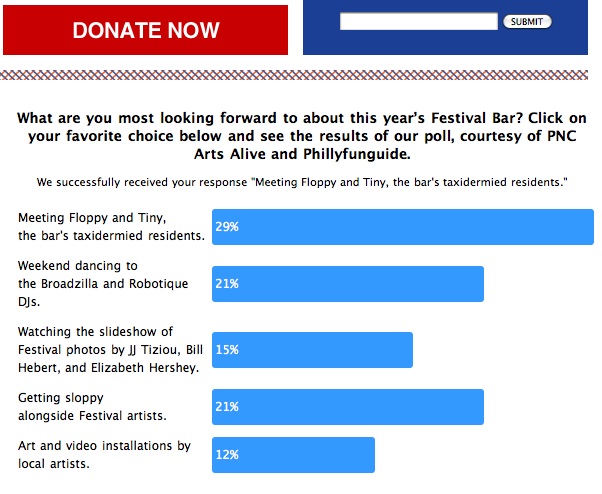Click the Festival Bar poll question heading

tap(300, 136)
